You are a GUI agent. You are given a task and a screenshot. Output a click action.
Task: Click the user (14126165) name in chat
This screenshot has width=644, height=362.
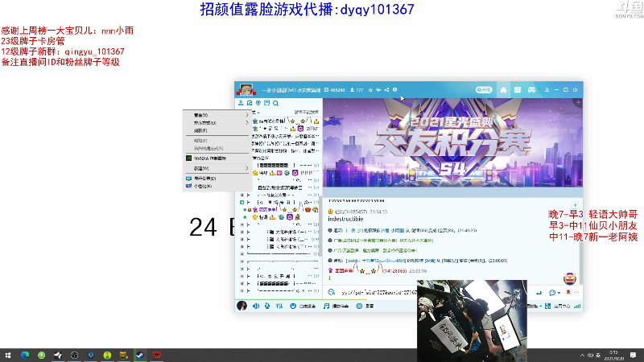[370, 270]
